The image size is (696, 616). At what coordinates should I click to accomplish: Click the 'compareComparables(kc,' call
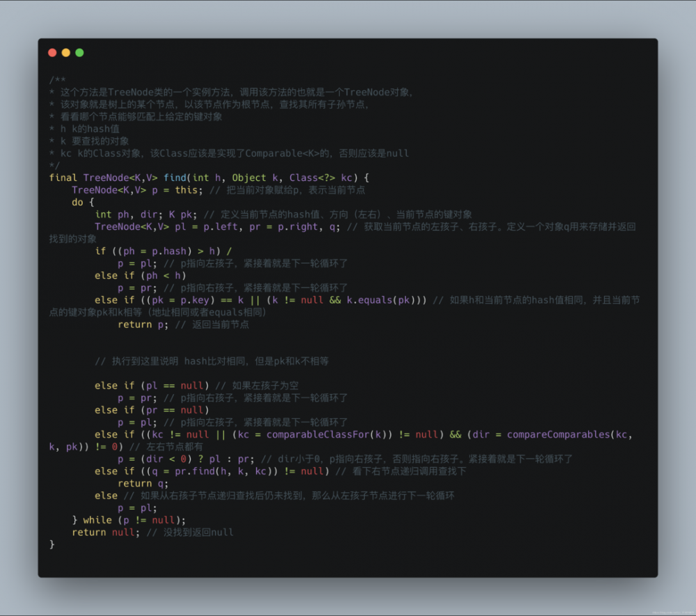tap(569, 434)
